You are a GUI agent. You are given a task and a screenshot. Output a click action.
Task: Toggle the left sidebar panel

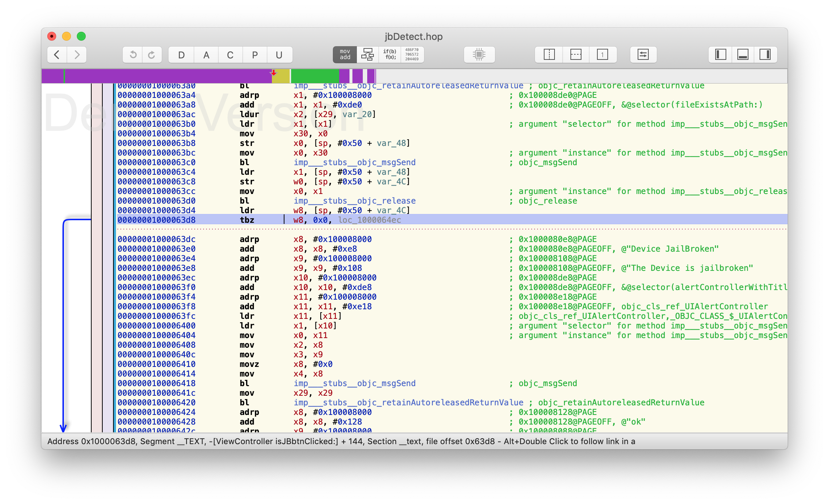[x=720, y=55]
